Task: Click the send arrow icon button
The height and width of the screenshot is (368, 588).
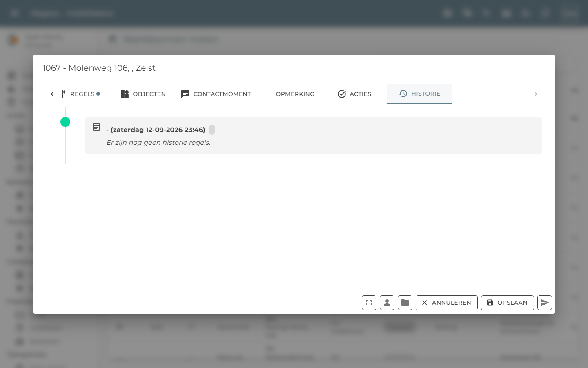Action: tap(545, 303)
